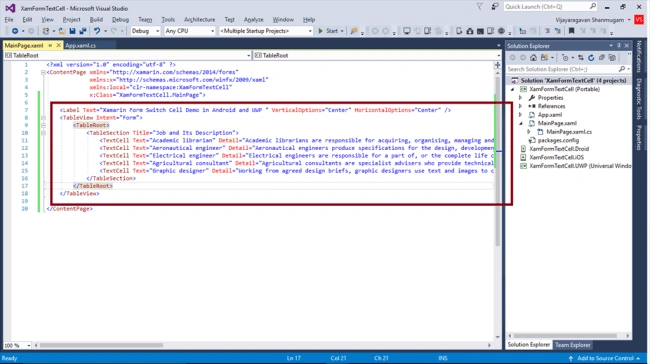Click the Open File folder icon
This screenshot has height=364, width=650.
[62, 31]
